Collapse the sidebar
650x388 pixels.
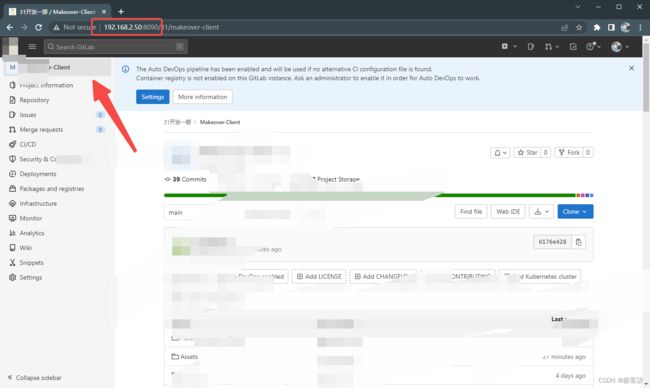point(35,378)
